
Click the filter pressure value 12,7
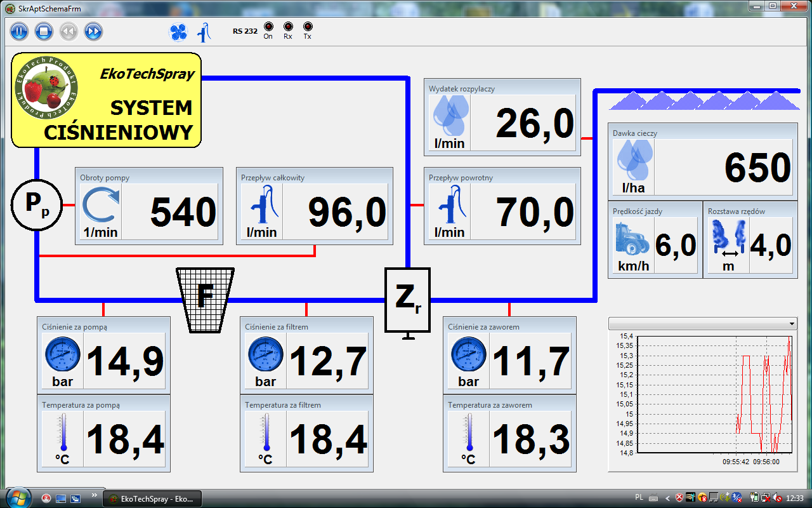328,362
